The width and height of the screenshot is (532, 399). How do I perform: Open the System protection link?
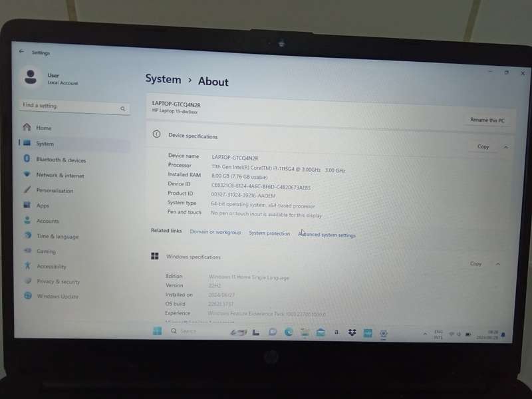269,233
